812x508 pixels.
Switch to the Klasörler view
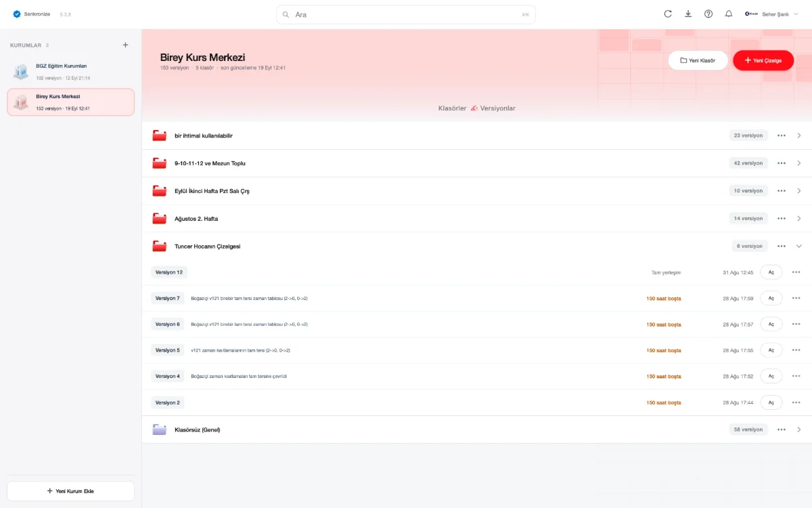[452, 108]
